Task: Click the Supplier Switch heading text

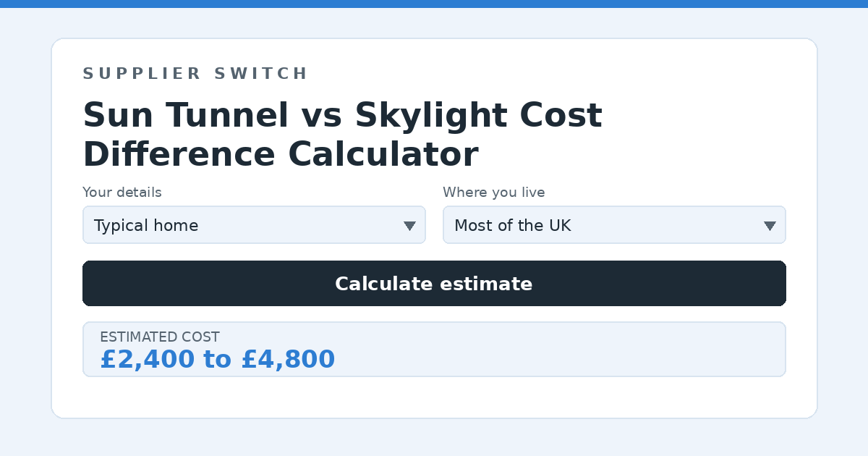Action: point(195,74)
